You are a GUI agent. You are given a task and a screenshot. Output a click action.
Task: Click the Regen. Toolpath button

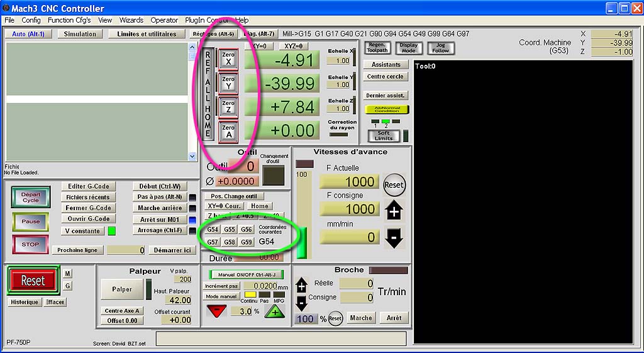pyautogui.click(x=377, y=48)
